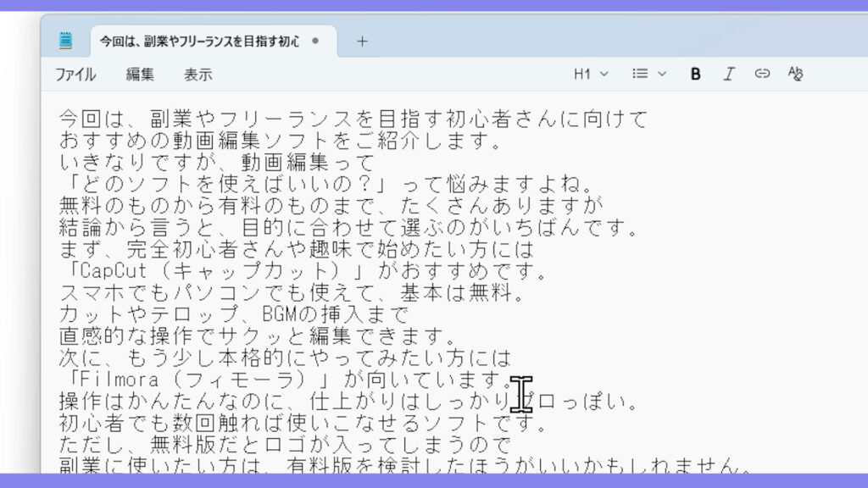Screen dimensions: 868x488
Task: Click the line starting 操作はかんたんなのに
Action: [348, 401]
